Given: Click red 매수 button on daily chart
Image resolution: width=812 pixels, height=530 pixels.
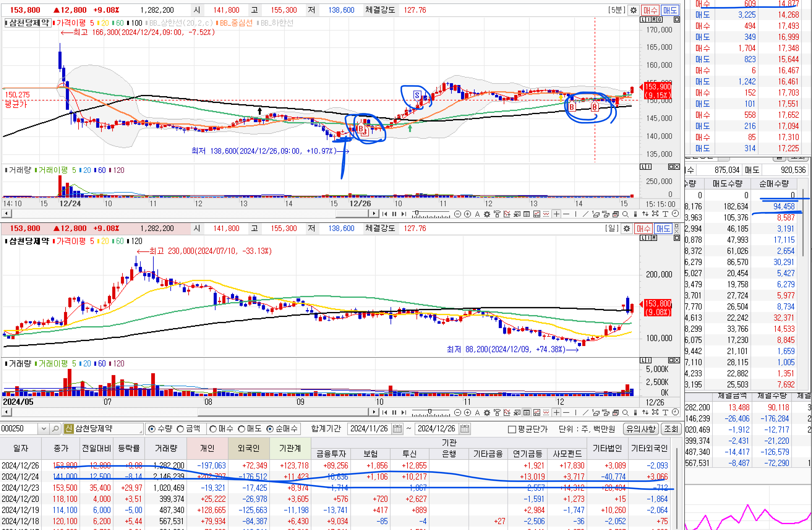Looking at the screenshot, I should pos(643,228).
